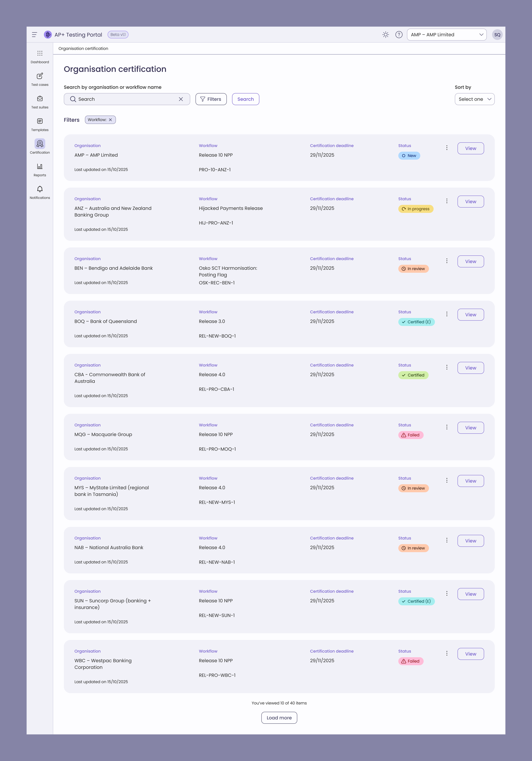Click the Filters button
This screenshot has height=761, width=532.
point(211,99)
